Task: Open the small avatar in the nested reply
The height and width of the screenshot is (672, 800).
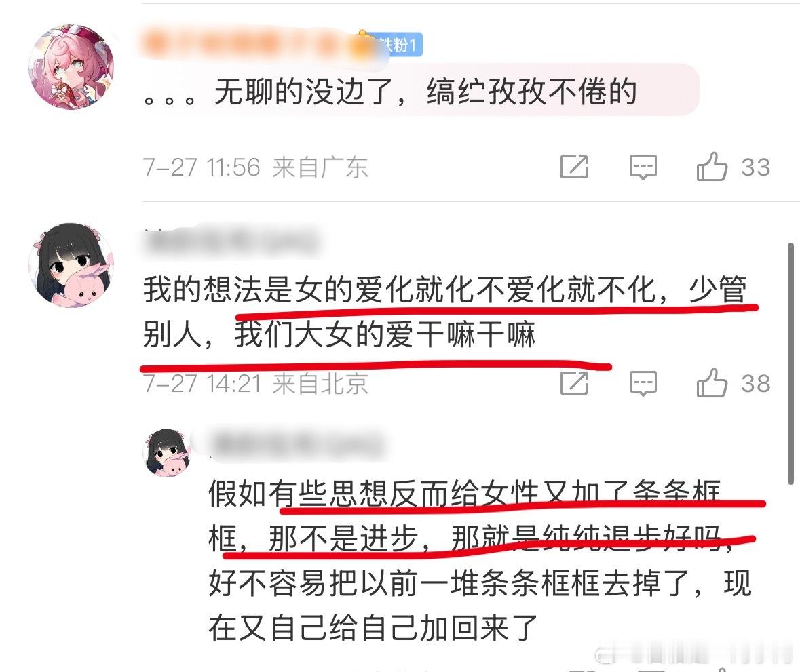Action: pyautogui.click(x=168, y=453)
